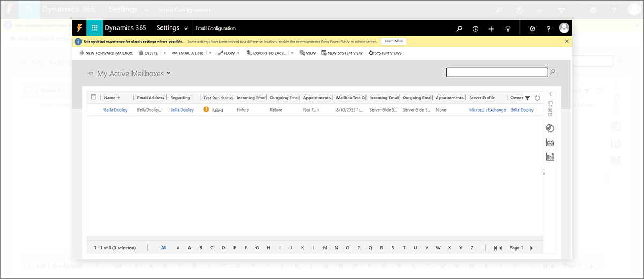Click the info icon on yellow banner
This screenshot has height=279, width=644.
78,41
